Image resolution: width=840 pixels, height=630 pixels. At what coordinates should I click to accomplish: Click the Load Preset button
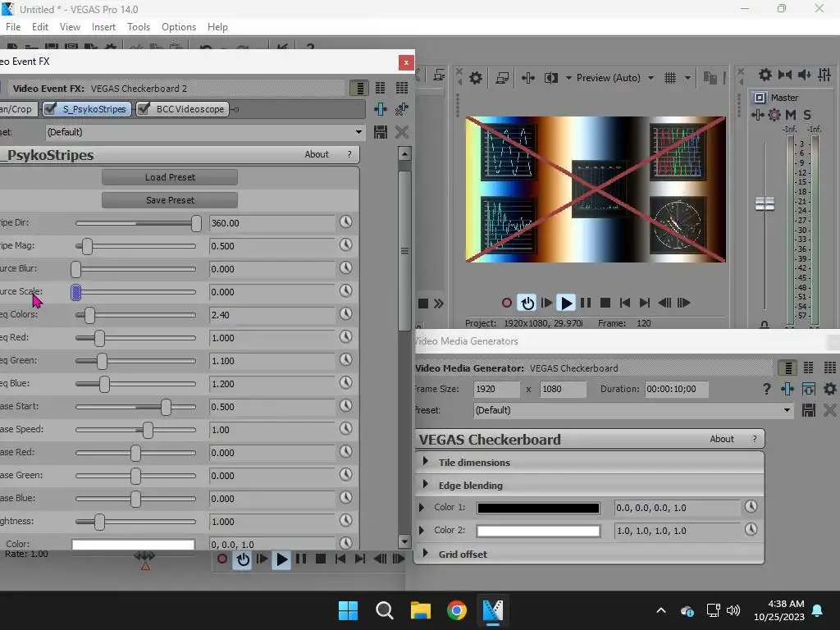click(170, 177)
